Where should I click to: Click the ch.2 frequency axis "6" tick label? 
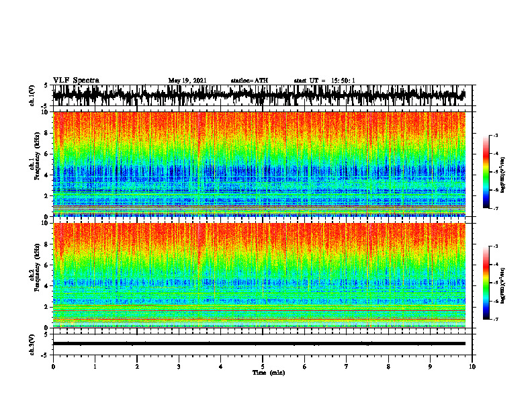click(47, 265)
